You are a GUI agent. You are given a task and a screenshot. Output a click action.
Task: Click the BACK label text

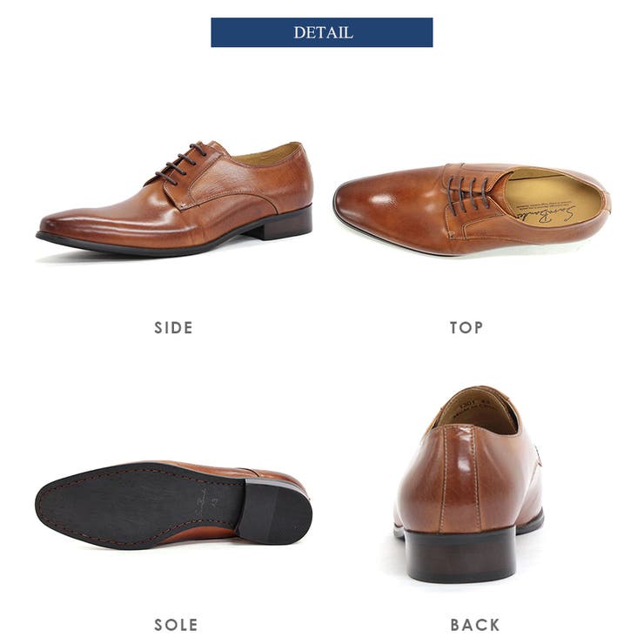click(475, 625)
